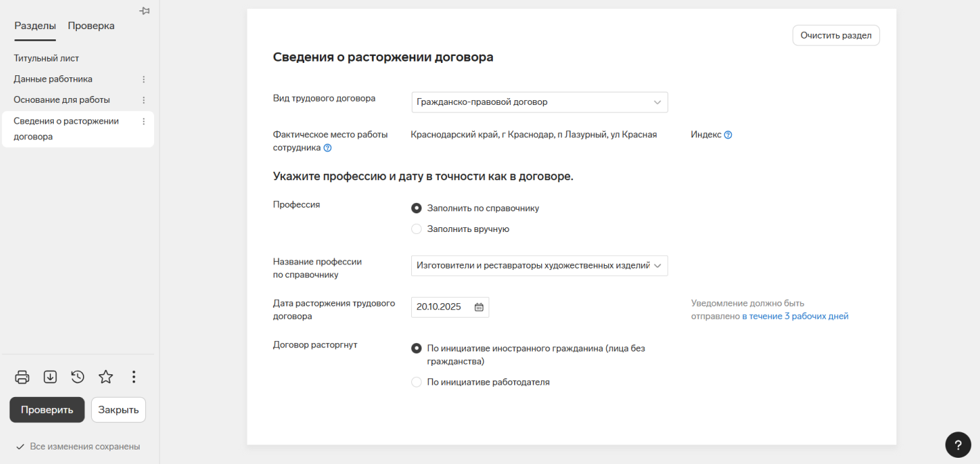Click the star favorite icon
Screen dimensions: 980x464
tap(105, 377)
